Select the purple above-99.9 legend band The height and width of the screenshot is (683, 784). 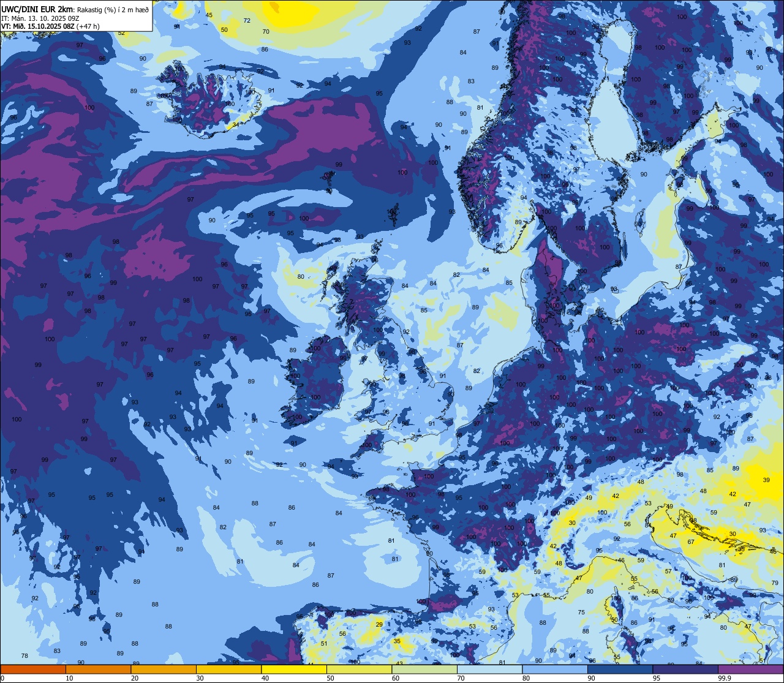750,670
